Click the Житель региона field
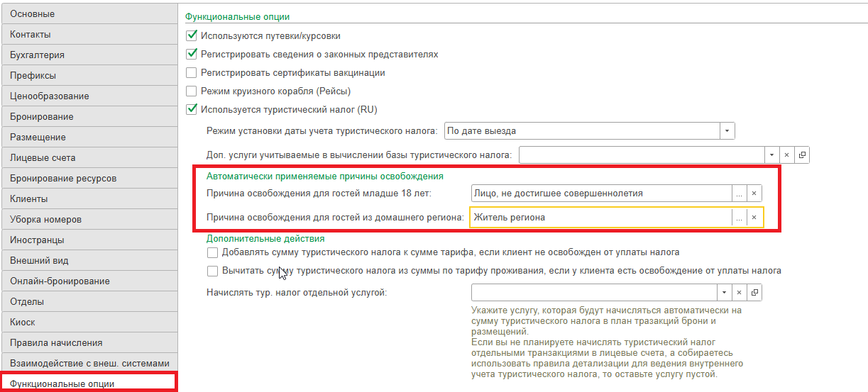The height and width of the screenshot is (392, 868). pyautogui.click(x=601, y=218)
